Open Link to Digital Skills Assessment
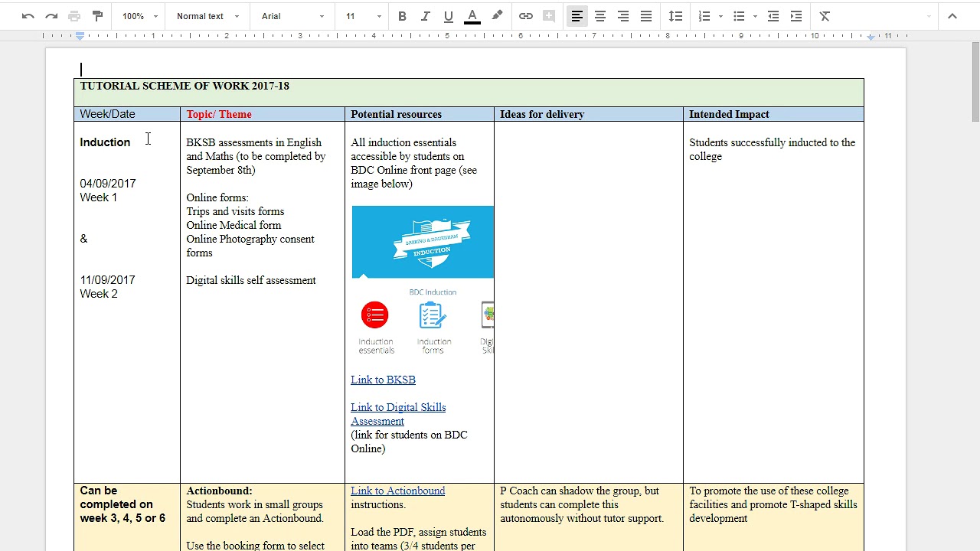This screenshot has width=980, height=551. pyautogui.click(x=398, y=414)
